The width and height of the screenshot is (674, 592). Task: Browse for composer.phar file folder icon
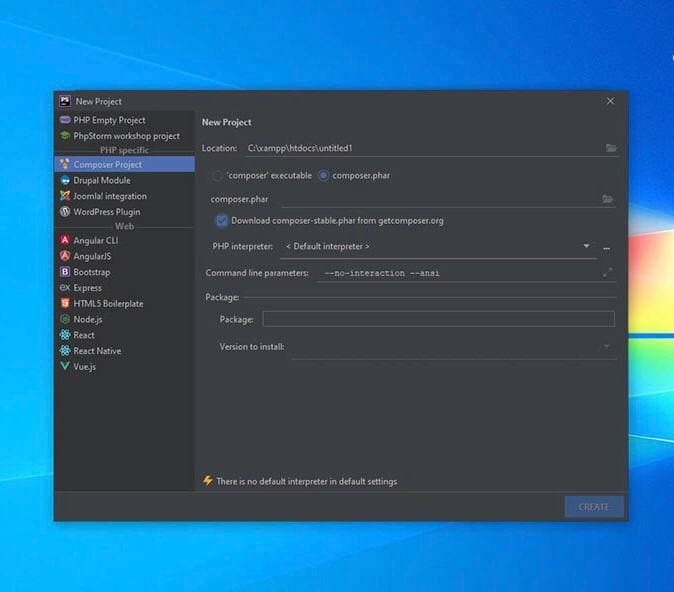click(x=607, y=199)
